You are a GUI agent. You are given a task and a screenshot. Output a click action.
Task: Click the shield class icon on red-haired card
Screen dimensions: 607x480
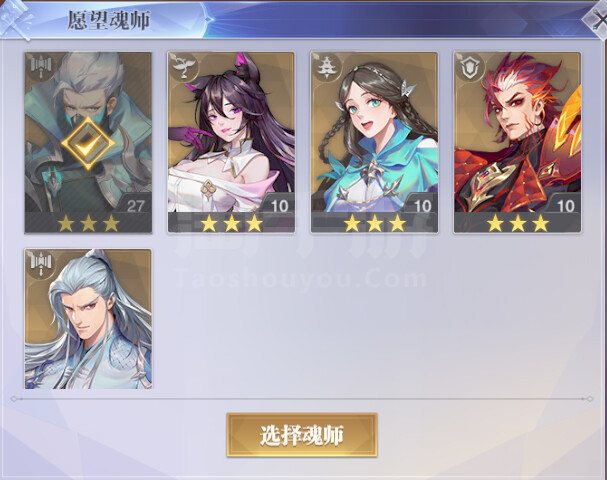pos(470,67)
